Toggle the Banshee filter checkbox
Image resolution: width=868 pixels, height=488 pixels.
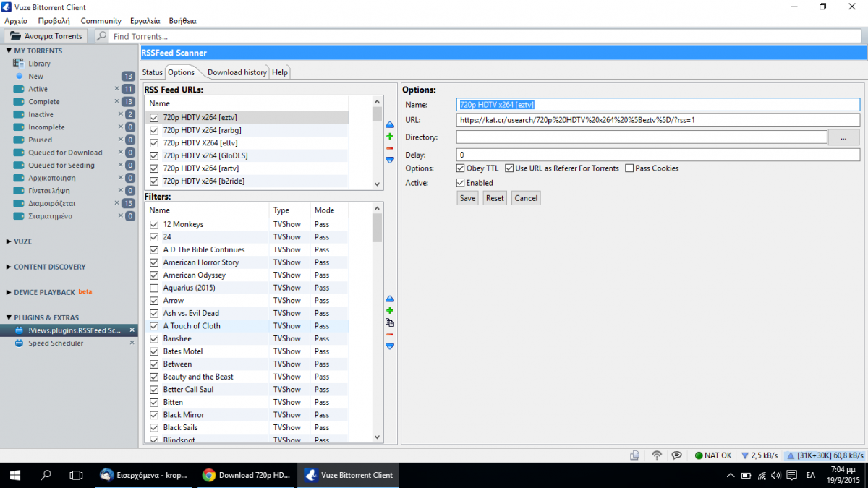154,338
